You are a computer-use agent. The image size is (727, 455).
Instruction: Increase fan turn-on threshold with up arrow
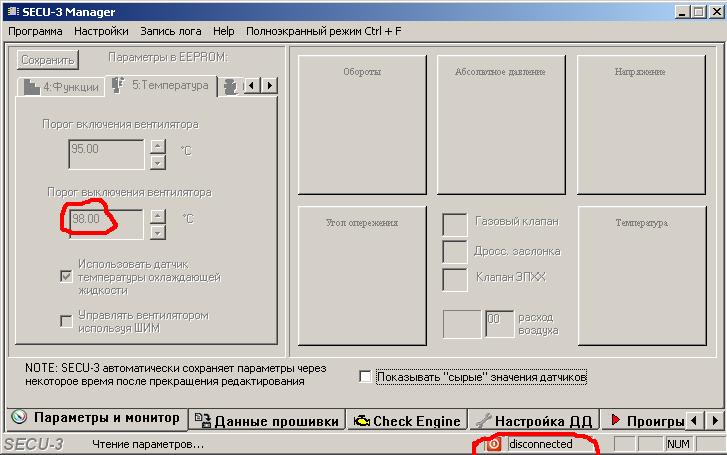[x=157, y=147]
